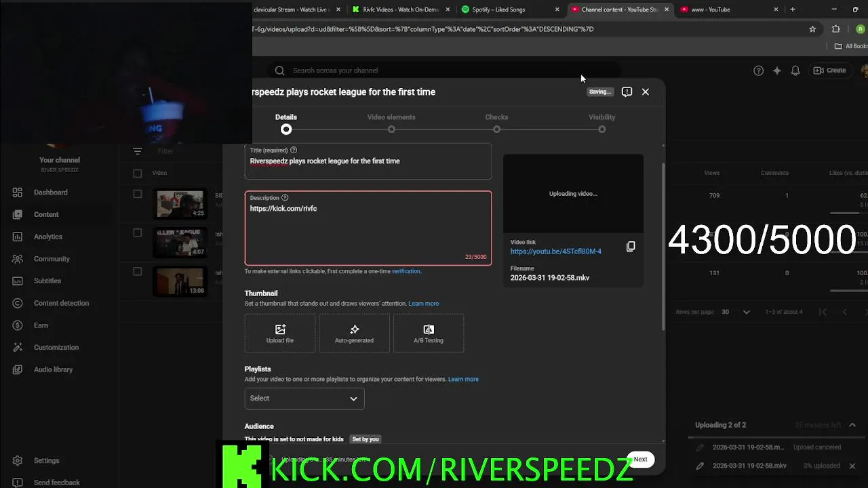Screen dimensions: 868x488
Task: Open the Thumbnail Learn more link
Action: tap(424, 304)
